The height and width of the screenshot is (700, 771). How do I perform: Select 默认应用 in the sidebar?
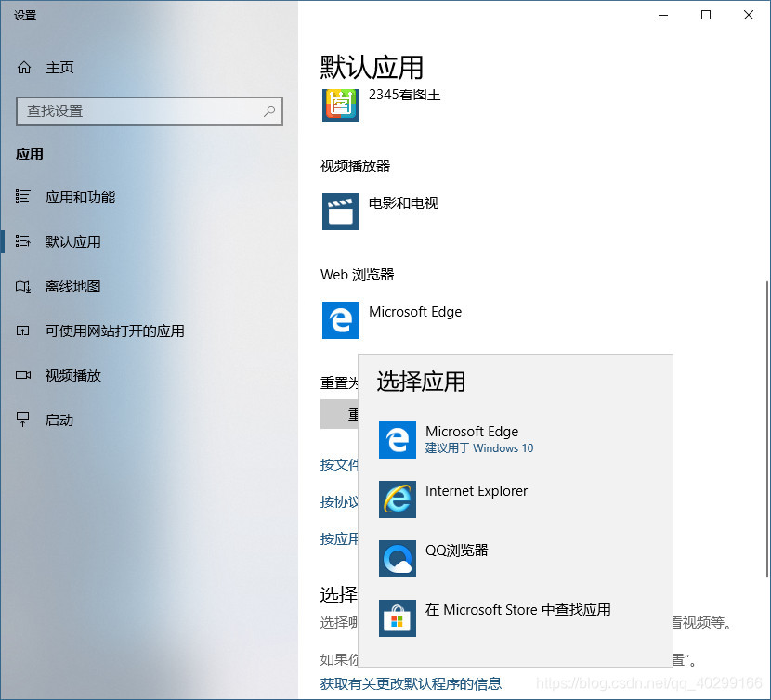72,242
